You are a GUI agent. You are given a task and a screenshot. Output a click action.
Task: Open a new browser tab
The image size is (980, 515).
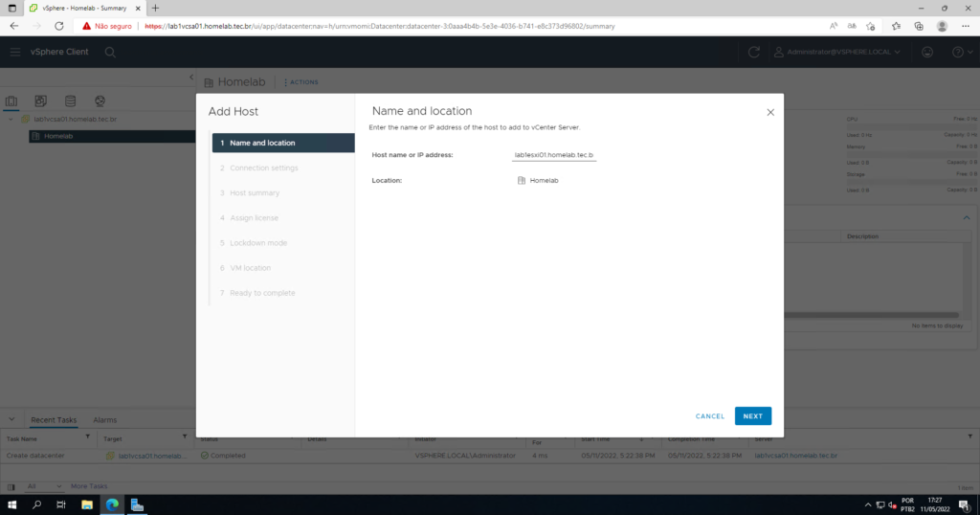point(155,8)
